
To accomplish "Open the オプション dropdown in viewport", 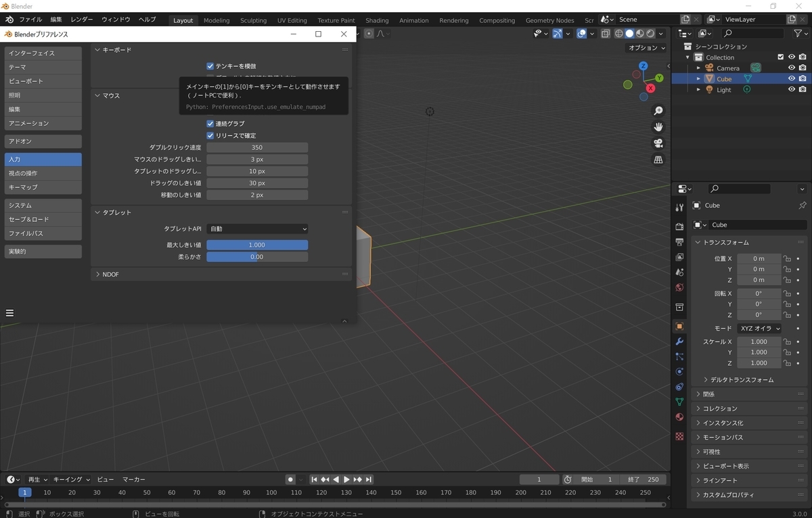I will pyautogui.click(x=647, y=48).
